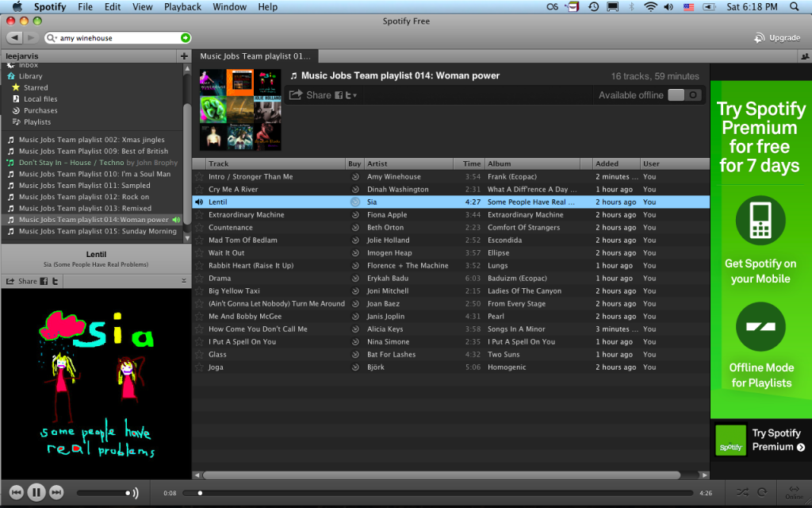Star the track Extraordinary Machine
Viewport: 812px width, 508px height.
(199, 214)
